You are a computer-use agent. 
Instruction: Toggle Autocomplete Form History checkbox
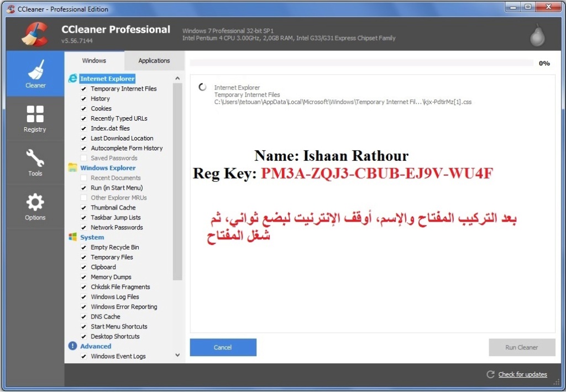coord(84,148)
